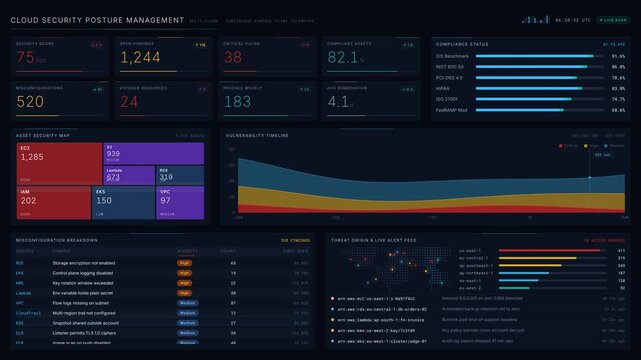Viewport: 641px width, 360px height.
Task: Select the RDS tile in asset map
Action: point(180,175)
